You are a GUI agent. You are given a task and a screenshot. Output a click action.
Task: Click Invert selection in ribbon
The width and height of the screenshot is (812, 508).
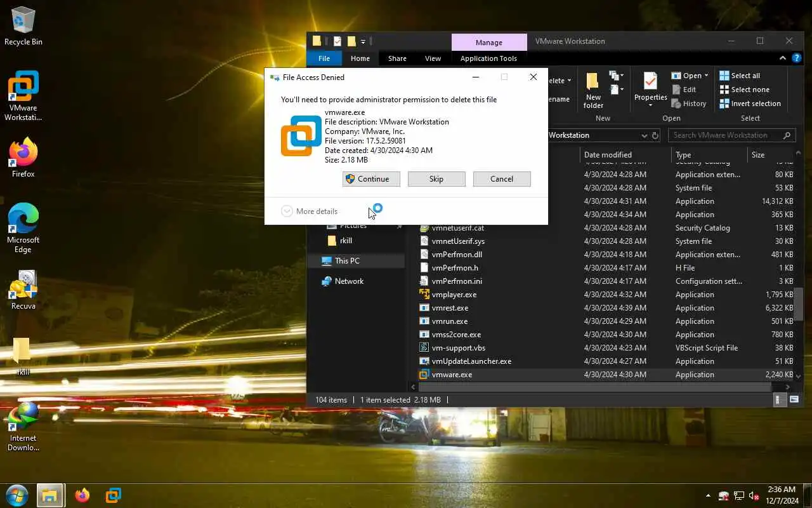point(750,104)
